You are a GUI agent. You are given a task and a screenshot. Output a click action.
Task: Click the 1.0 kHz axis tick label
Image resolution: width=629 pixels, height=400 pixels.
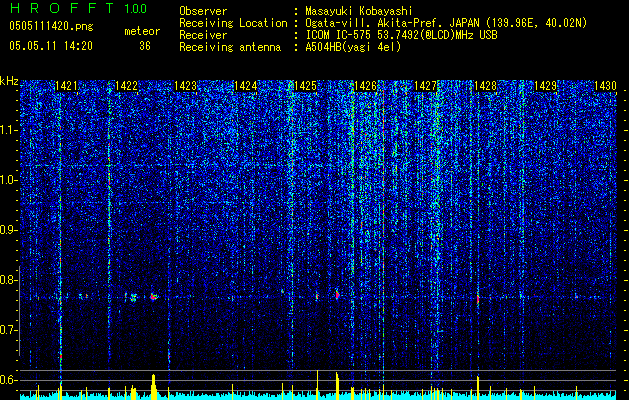coord(9,180)
